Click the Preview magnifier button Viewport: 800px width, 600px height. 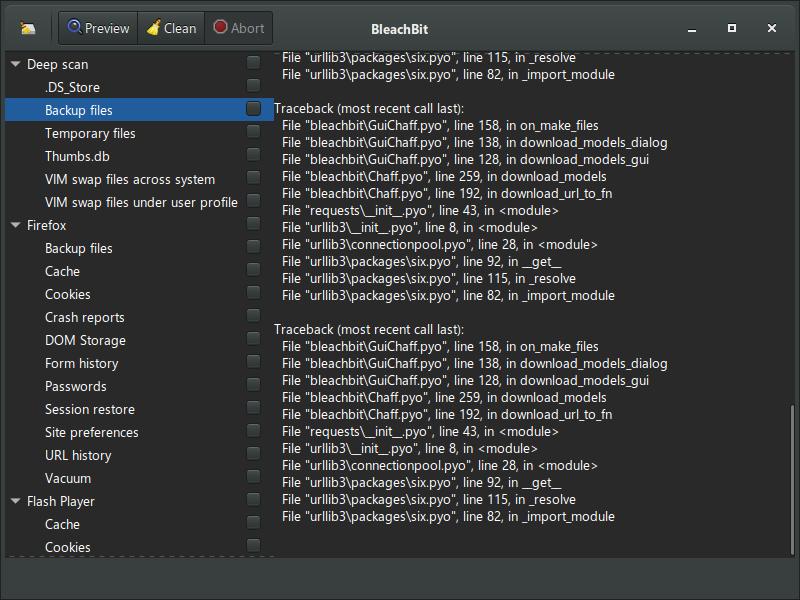[x=98, y=28]
